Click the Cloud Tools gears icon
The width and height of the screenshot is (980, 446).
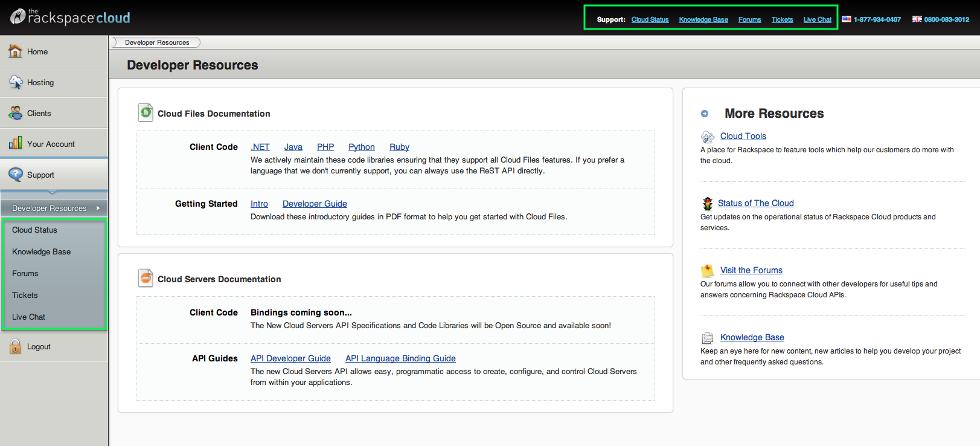click(708, 137)
